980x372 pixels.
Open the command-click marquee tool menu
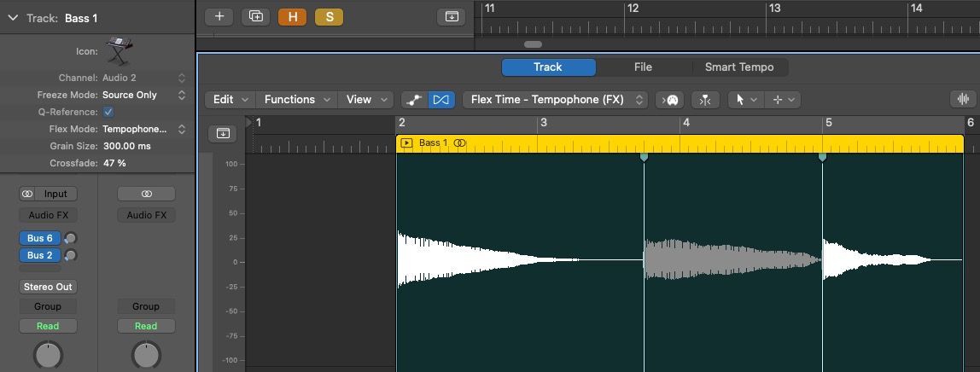(x=783, y=100)
